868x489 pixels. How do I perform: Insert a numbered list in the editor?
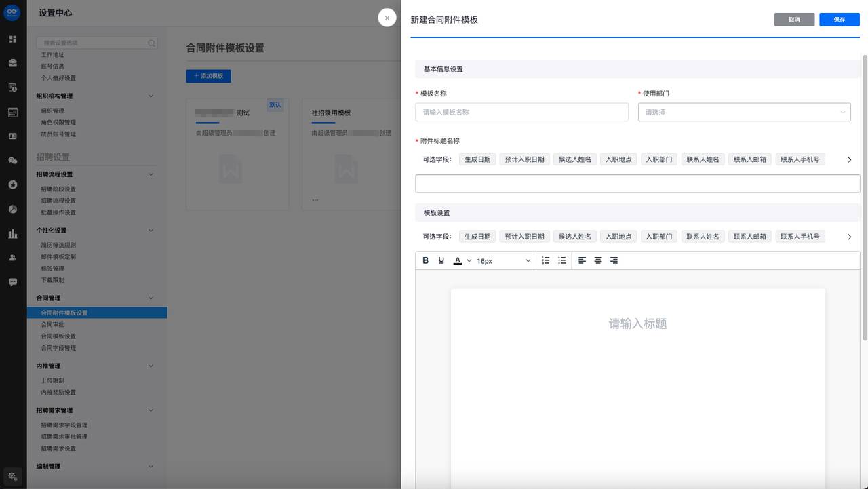pos(546,260)
